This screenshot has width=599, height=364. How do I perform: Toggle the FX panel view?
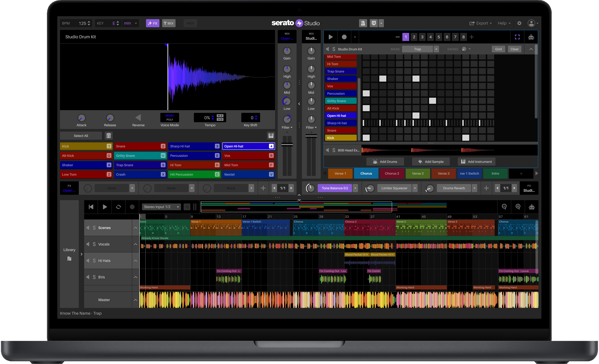(152, 23)
